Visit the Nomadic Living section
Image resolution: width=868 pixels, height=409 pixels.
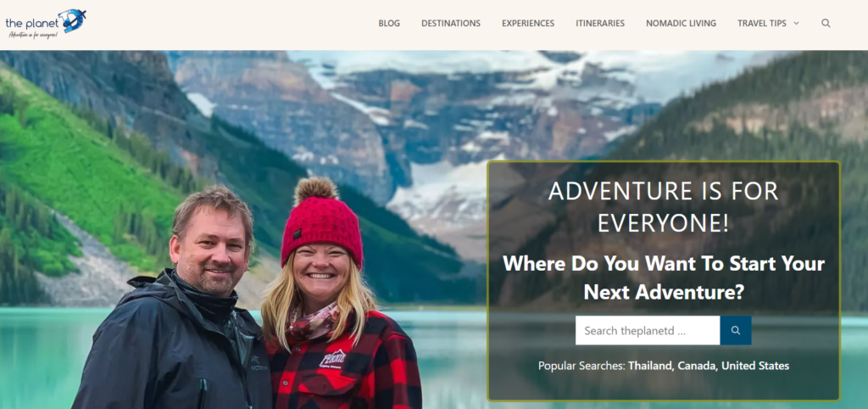click(x=681, y=23)
